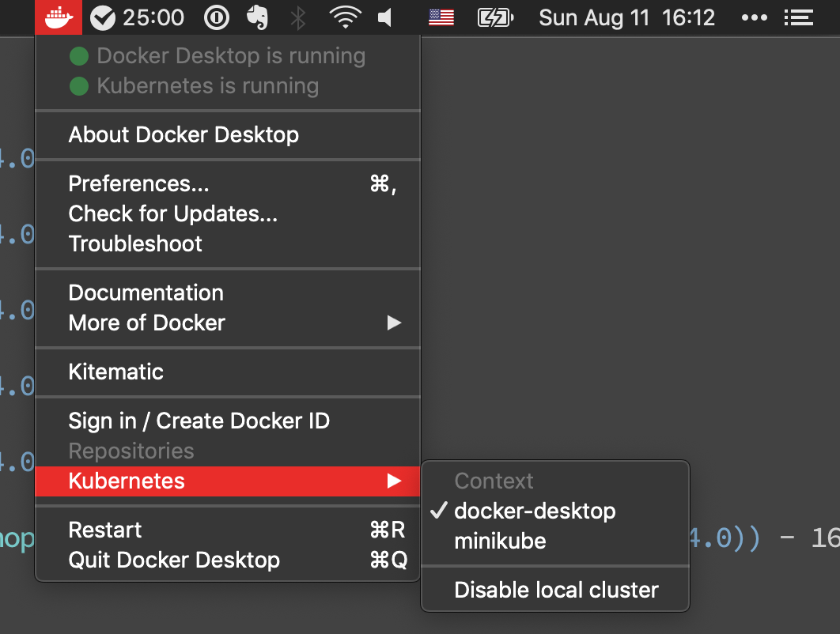Switch Kubernetes context to minikube

(x=500, y=541)
